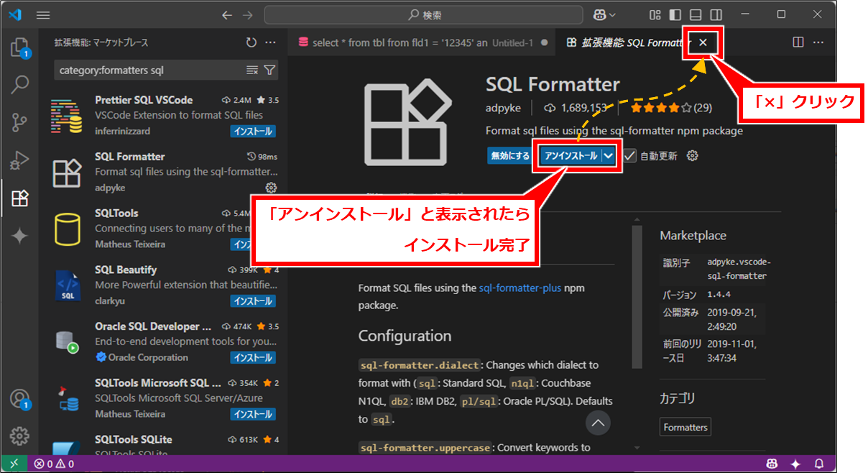Image resolution: width=868 pixels, height=473 pixels.
Task: Open the Explorer view in activity bar
Action: pos(19,48)
